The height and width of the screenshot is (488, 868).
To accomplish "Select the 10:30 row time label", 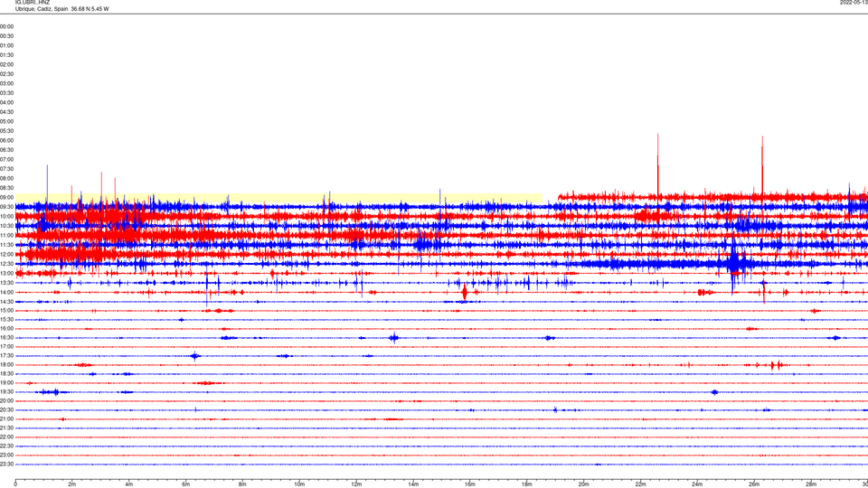I will click(6, 226).
